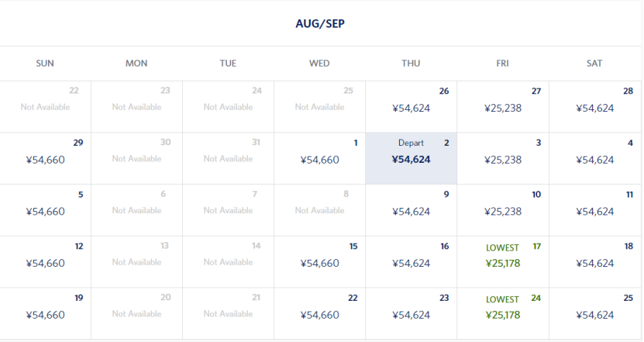This screenshot has height=342, width=644.
Task: Click the selected Depart date September 2
Action: click(411, 159)
